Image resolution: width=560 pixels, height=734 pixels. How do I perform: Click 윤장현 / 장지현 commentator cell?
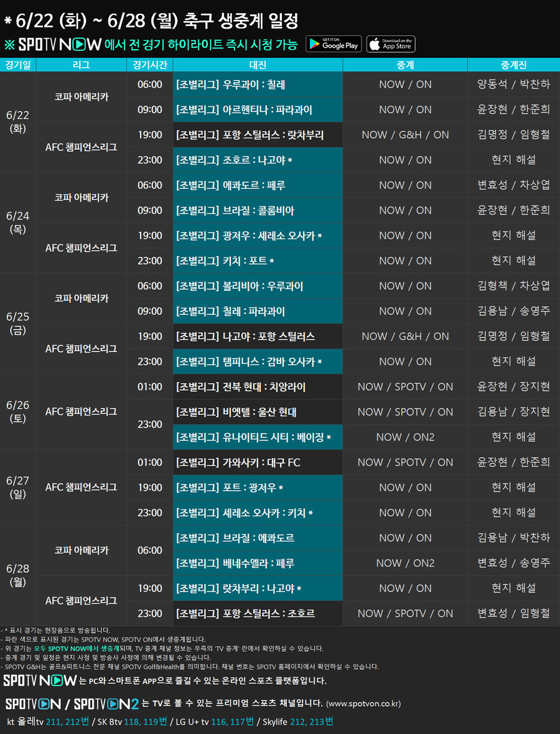(x=514, y=387)
